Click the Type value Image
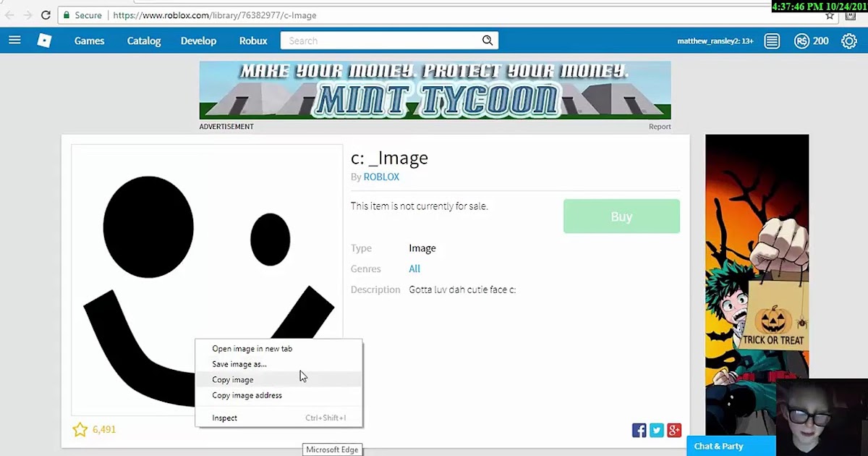The height and width of the screenshot is (456, 868). 422,248
